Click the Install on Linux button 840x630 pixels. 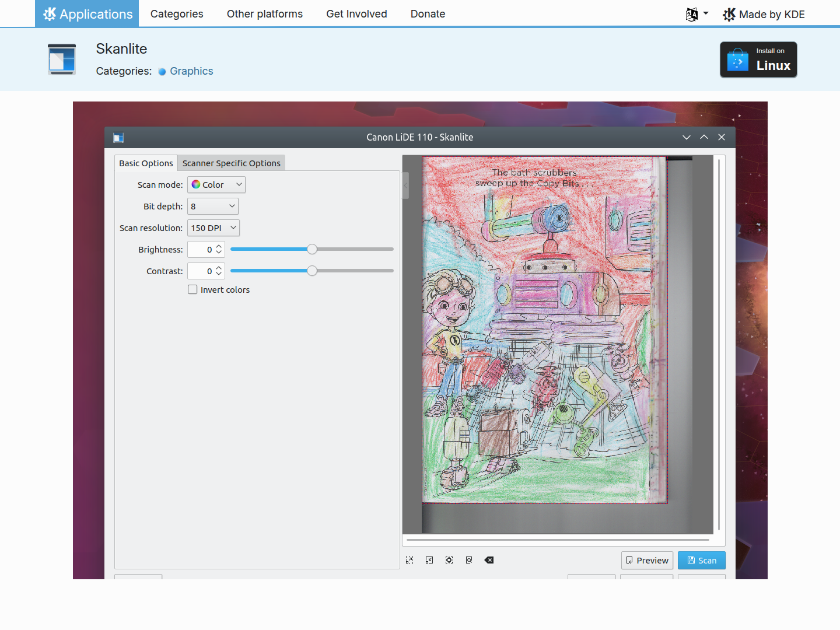(758, 60)
